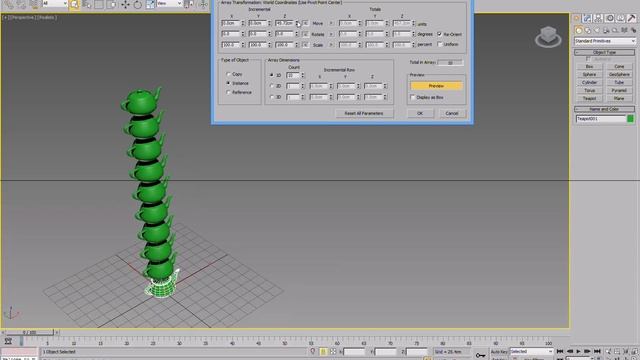640x360 pixels.
Task: Activate the Select and Move tool
Action: (x=125, y=4)
